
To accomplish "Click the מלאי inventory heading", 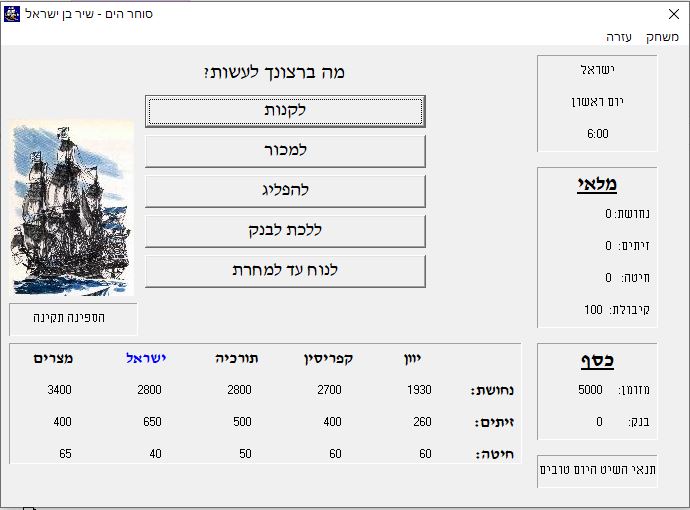I will click(597, 184).
